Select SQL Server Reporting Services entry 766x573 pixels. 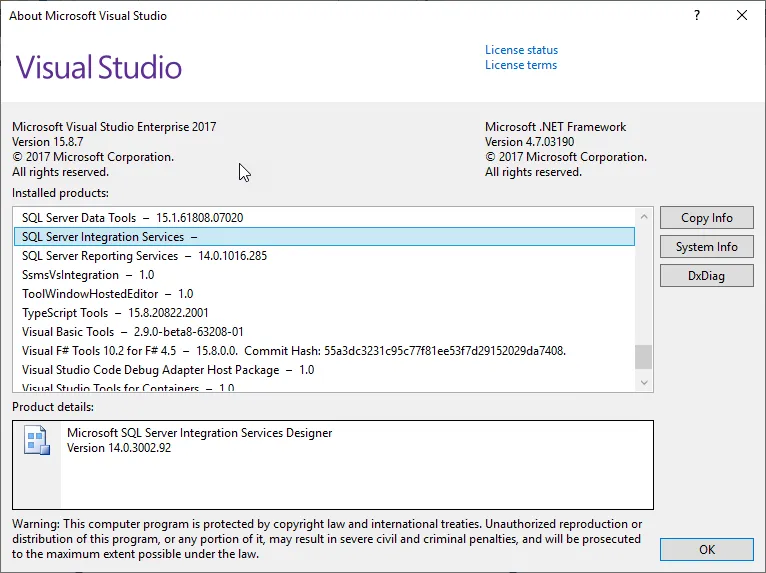point(324,256)
